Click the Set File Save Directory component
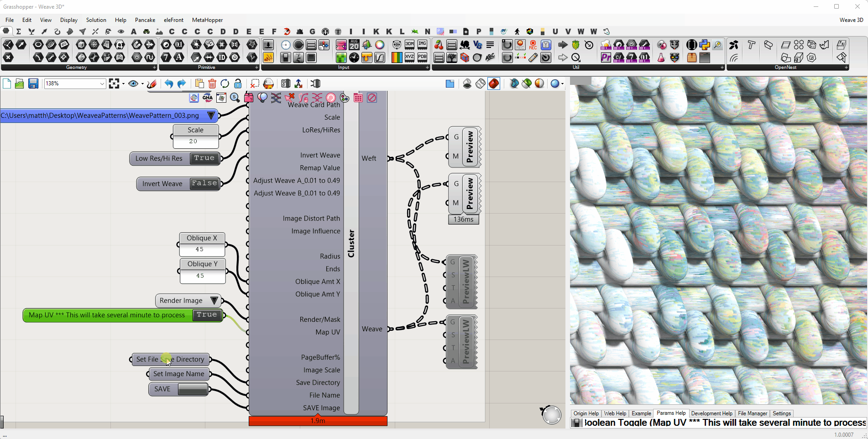The image size is (868, 439). pos(170,360)
